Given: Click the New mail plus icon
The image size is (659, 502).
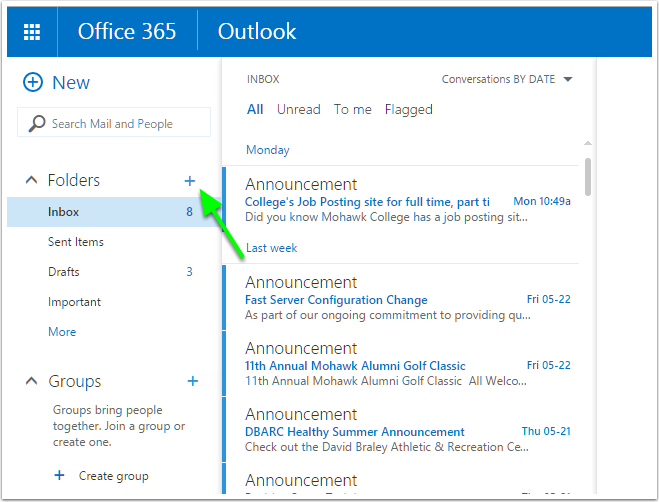Looking at the screenshot, I should pos(33,83).
